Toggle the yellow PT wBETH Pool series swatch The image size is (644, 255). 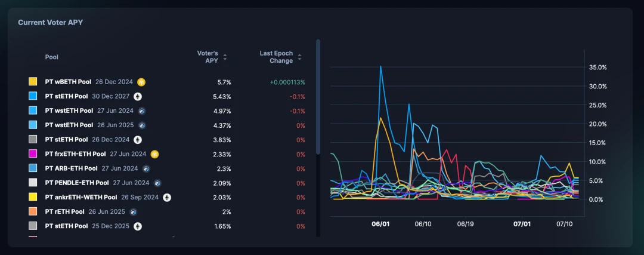(33, 82)
